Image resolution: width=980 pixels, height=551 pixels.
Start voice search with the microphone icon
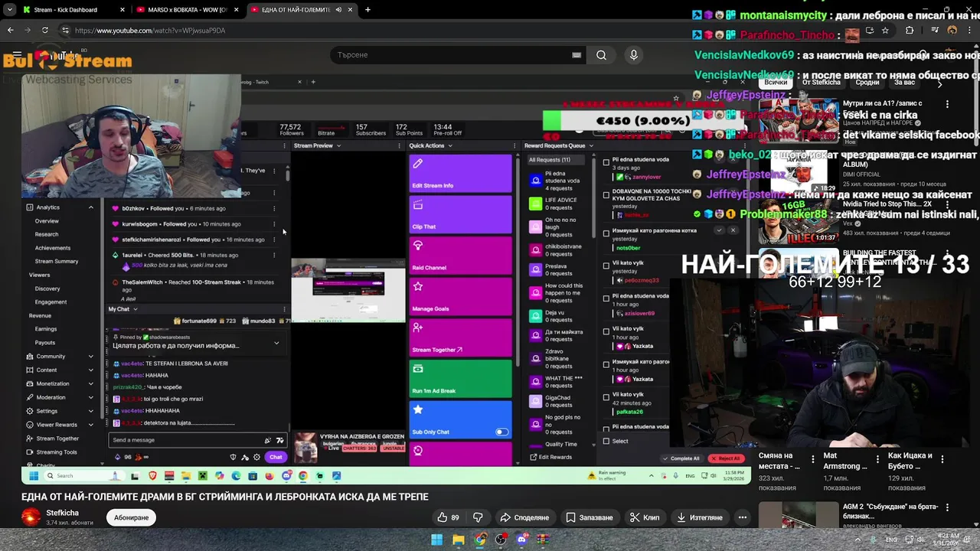(x=633, y=55)
